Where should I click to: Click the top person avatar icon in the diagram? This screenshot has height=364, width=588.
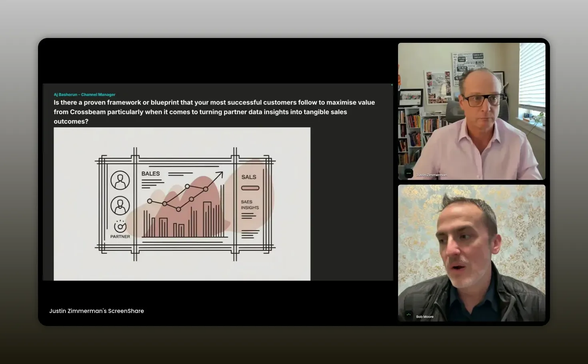point(120,180)
